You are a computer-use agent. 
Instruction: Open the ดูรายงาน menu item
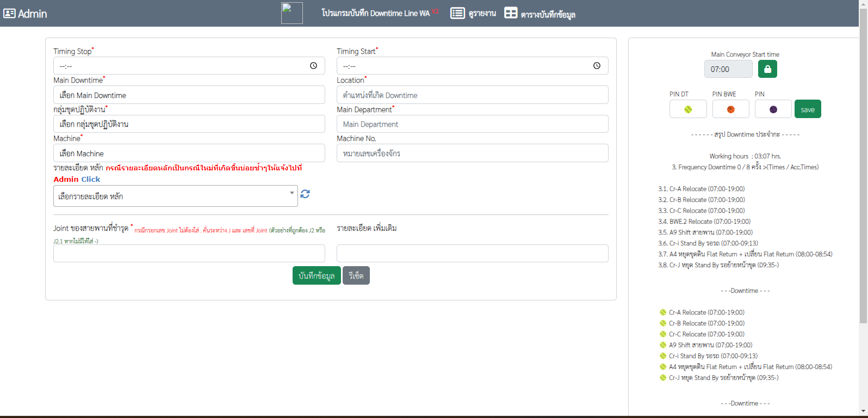pyautogui.click(x=482, y=14)
